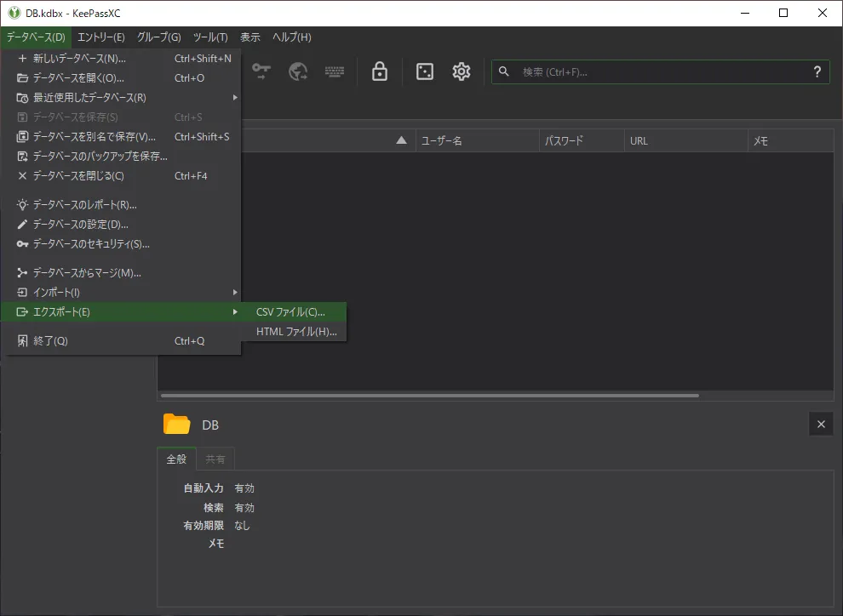Screen dimensions: 843x616
Task: Open settings with the gear icon
Action: (x=462, y=71)
